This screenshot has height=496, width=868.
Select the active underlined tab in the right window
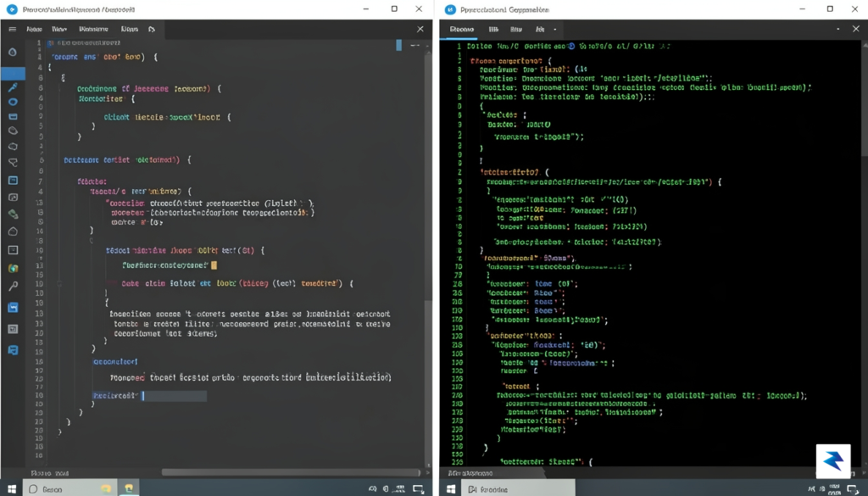(x=462, y=30)
